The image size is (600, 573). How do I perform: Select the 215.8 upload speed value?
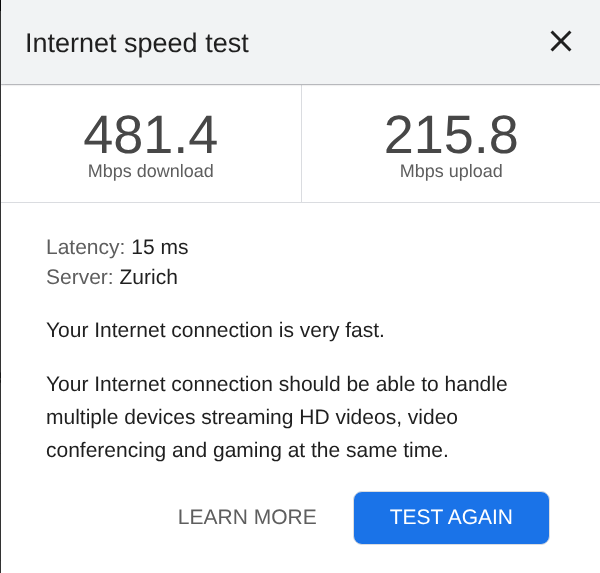451,135
